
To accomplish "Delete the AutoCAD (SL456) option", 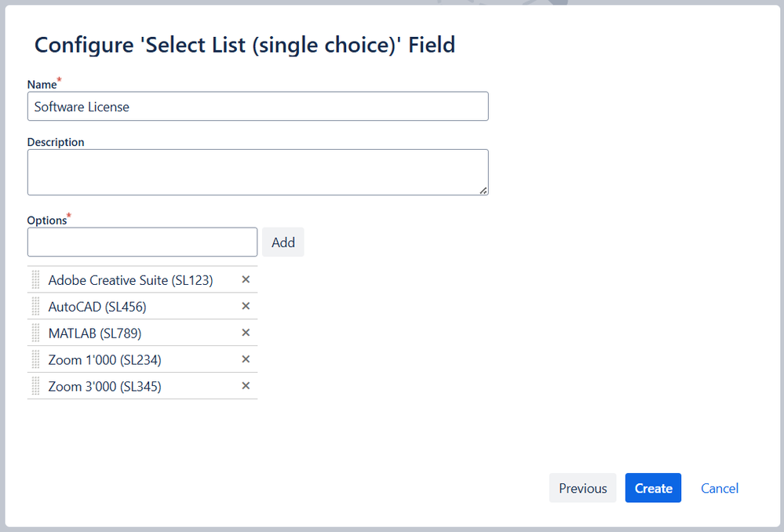I will (x=246, y=306).
